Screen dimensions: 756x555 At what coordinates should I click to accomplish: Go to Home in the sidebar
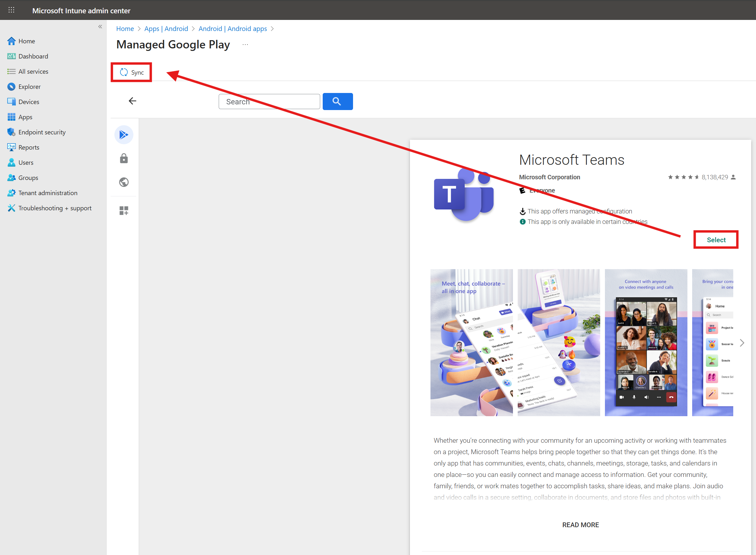coord(27,41)
